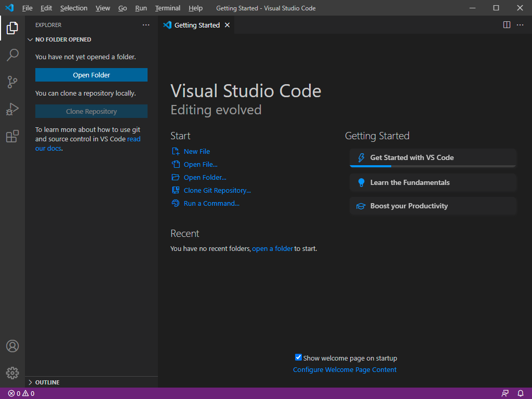Viewport: 532px width, 399px height.
Task: Open Learn the Fundamentals walkthrough
Action: click(x=433, y=182)
